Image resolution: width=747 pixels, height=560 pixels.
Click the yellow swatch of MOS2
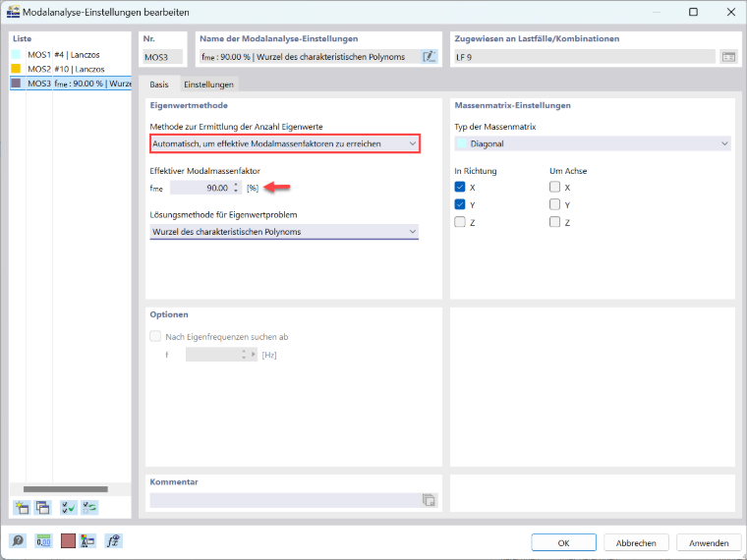(x=16, y=69)
